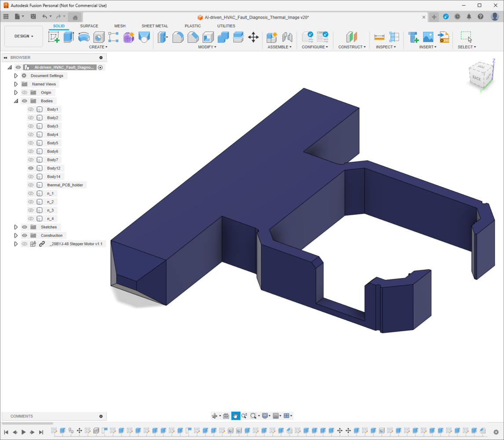This screenshot has height=440, width=504.
Task: Open the DESIGN workspace dropdown
Action: (x=24, y=37)
